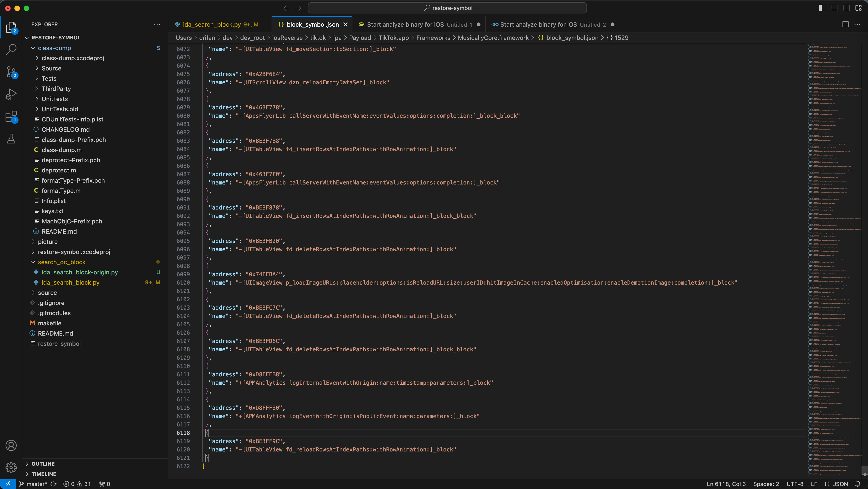Toggle Primary Side Bar layout icon

(822, 8)
